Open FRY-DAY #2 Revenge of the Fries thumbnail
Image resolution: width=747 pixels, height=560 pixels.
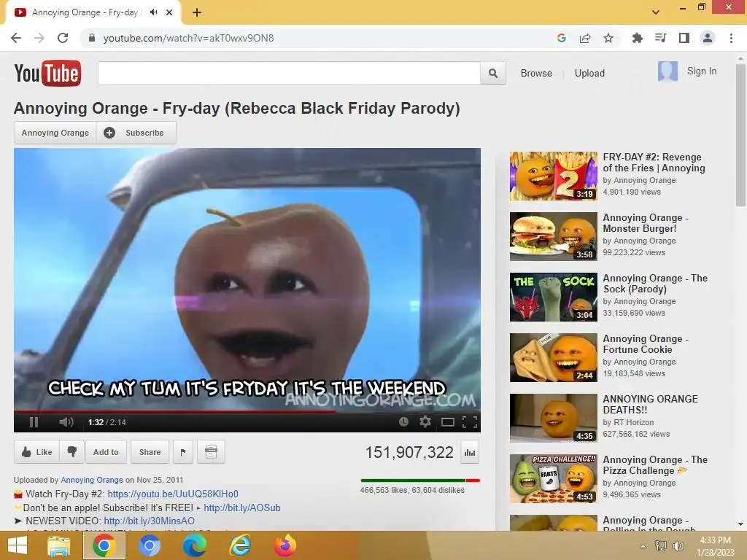click(553, 176)
